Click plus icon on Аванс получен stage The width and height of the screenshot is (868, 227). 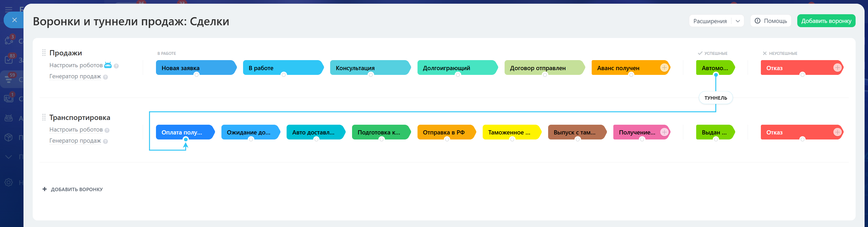pyautogui.click(x=664, y=68)
